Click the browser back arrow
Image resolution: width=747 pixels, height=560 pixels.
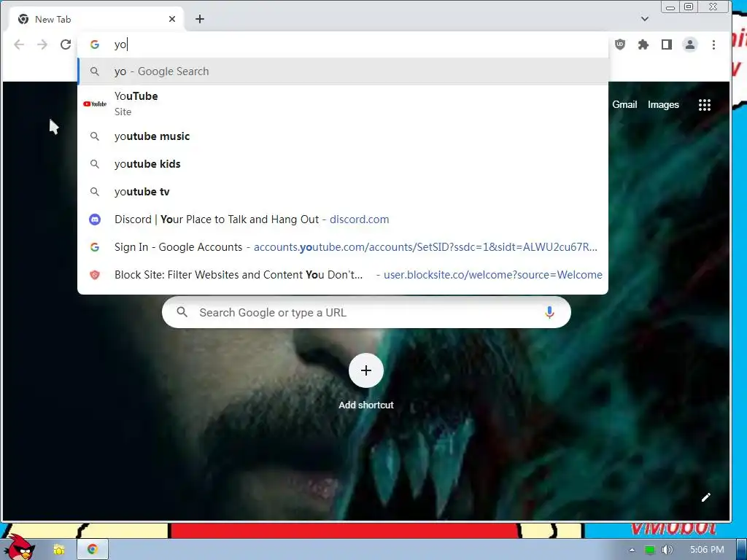[19, 44]
